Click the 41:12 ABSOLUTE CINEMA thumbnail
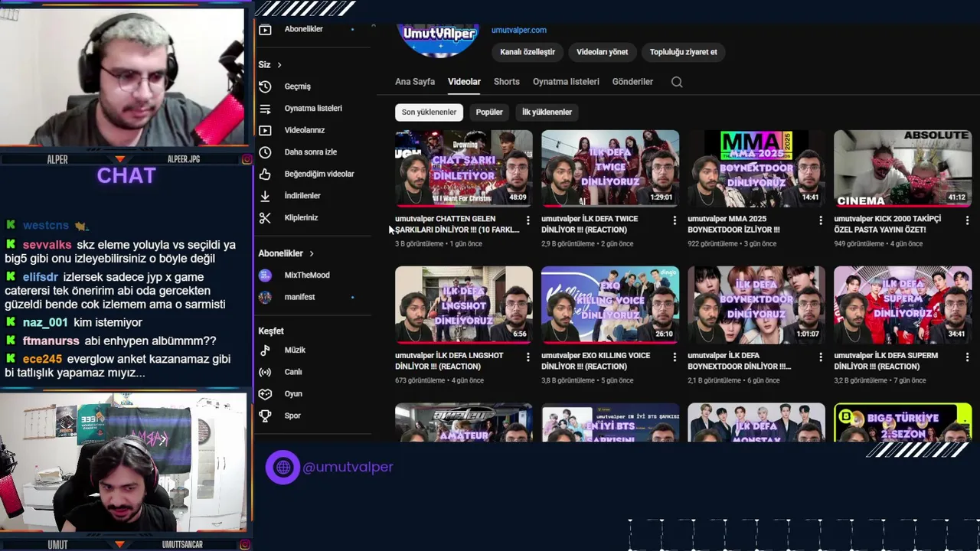 pyautogui.click(x=903, y=168)
